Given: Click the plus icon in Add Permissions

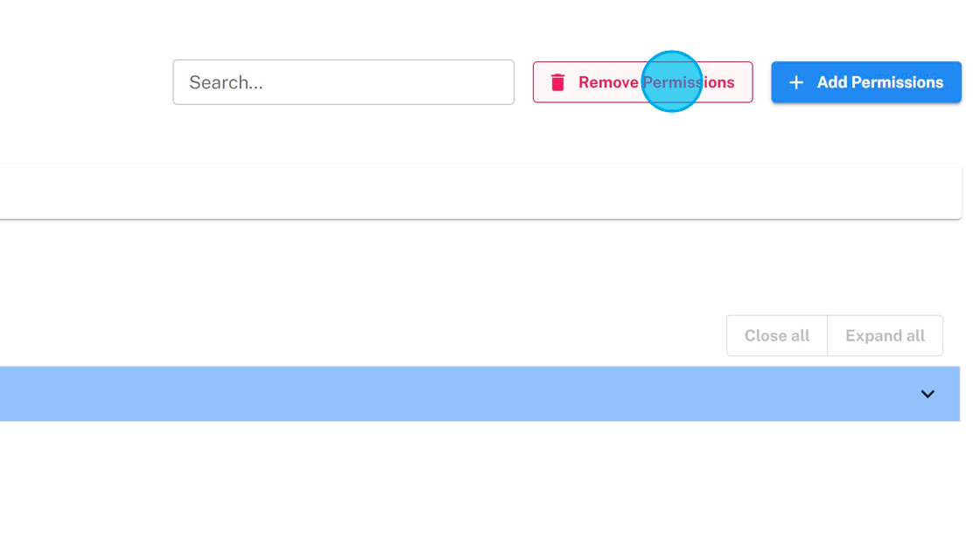Looking at the screenshot, I should click(x=796, y=82).
